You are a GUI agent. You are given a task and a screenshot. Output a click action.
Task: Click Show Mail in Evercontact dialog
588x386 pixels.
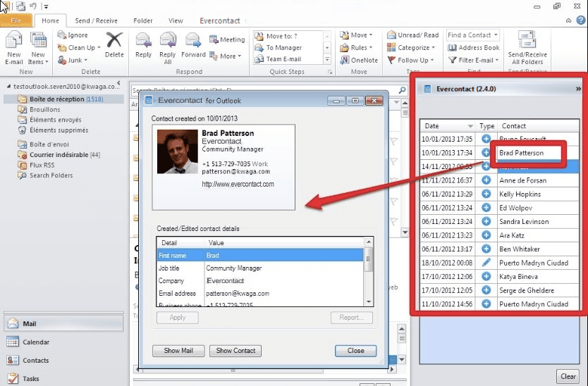tap(178, 350)
